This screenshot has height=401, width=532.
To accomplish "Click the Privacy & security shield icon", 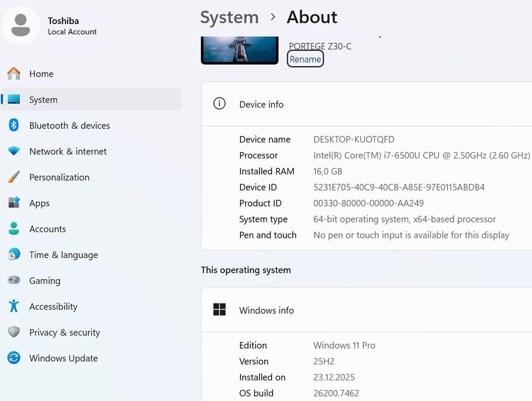I will click(x=14, y=332).
